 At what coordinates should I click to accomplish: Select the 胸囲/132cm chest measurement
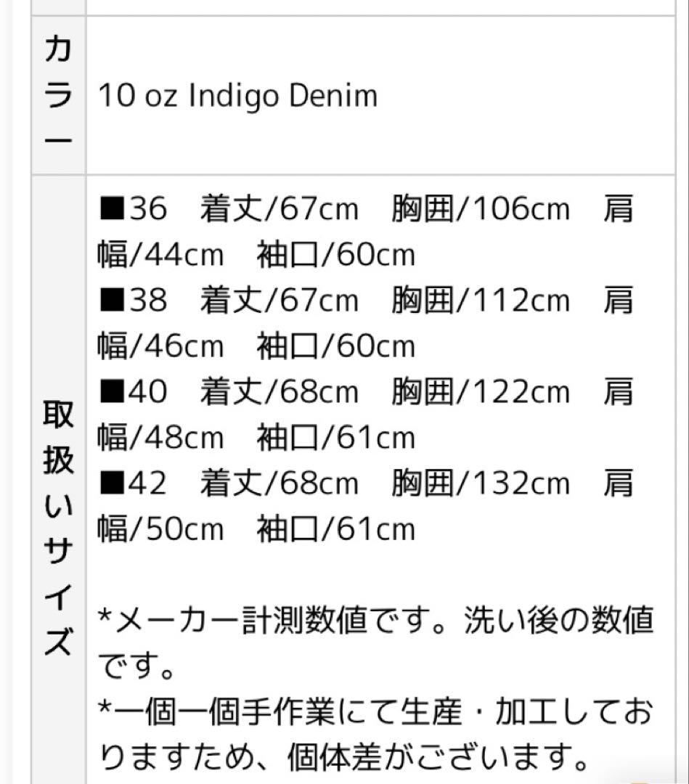[x=480, y=484]
